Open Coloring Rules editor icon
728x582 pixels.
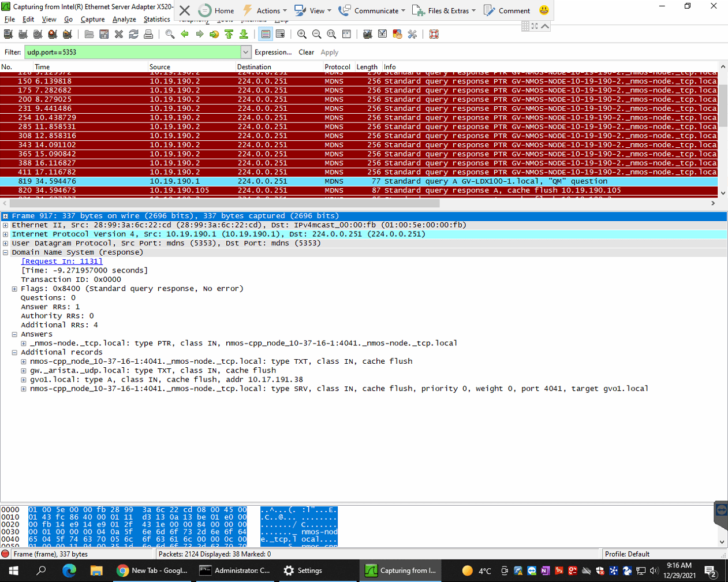point(397,34)
